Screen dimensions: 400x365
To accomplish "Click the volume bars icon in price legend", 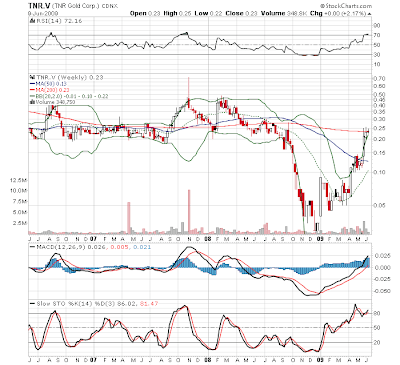I will (x=33, y=102).
